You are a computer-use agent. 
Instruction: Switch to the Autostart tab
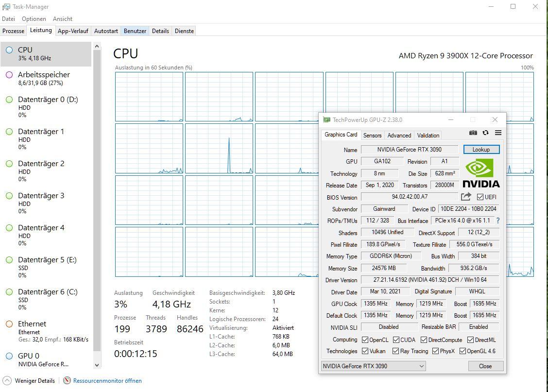pos(106,31)
